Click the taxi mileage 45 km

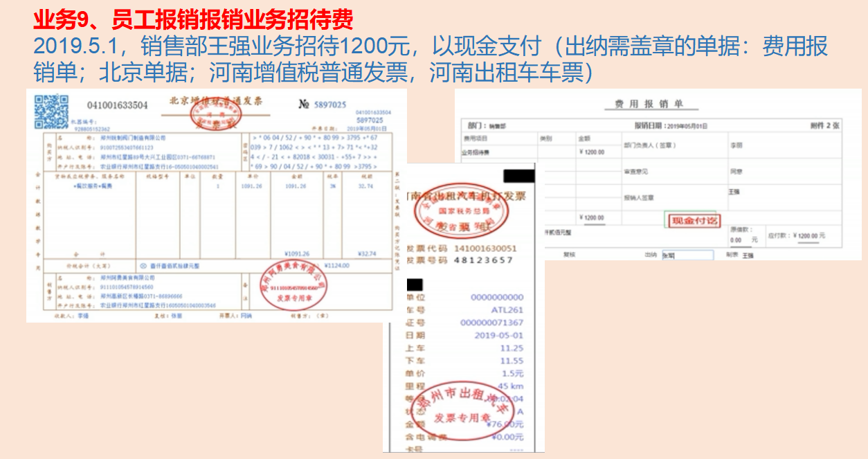click(511, 386)
